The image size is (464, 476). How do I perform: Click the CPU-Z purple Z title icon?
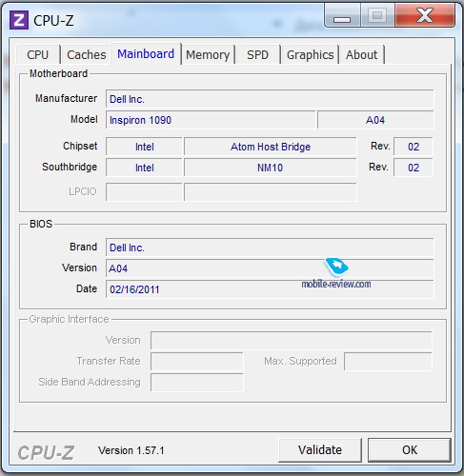click(19, 20)
